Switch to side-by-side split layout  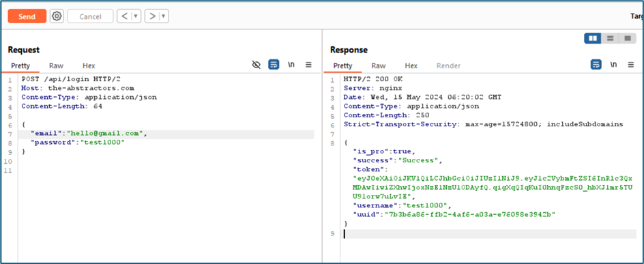[x=593, y=38]
